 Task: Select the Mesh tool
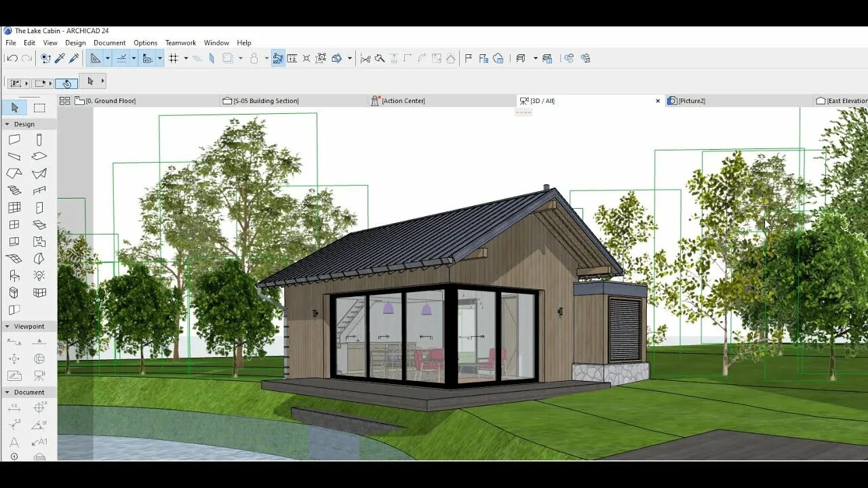[x=14, y=258]
